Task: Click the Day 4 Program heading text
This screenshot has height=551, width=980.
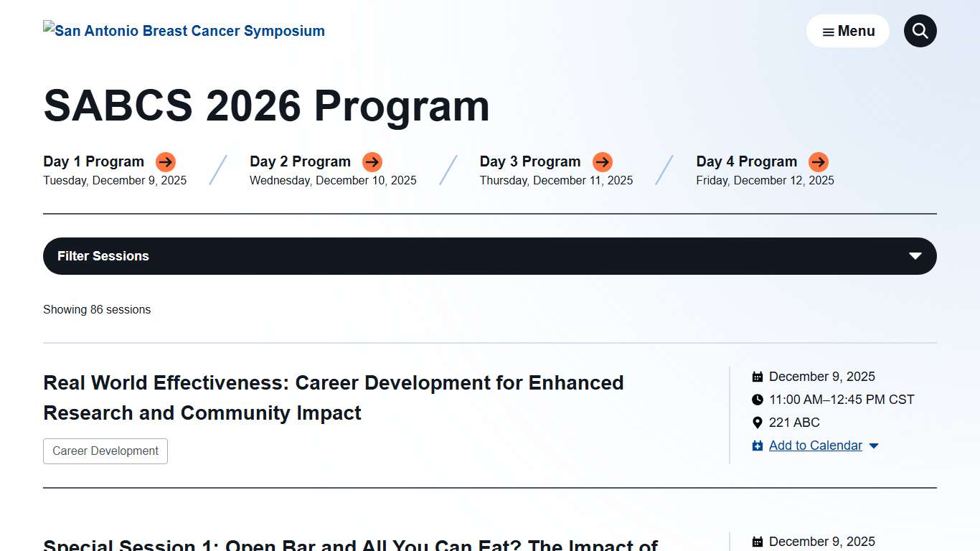Action: pos(746,161)
